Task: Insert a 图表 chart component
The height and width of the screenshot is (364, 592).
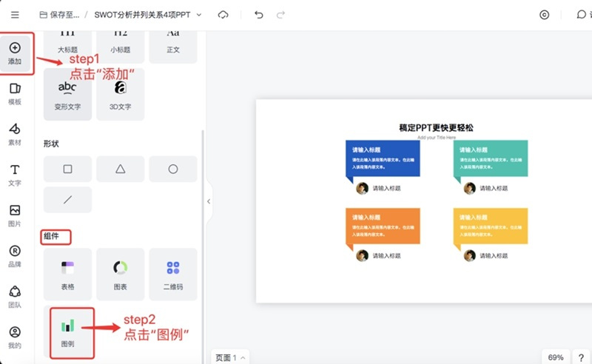Action: (x=121, y=274)
